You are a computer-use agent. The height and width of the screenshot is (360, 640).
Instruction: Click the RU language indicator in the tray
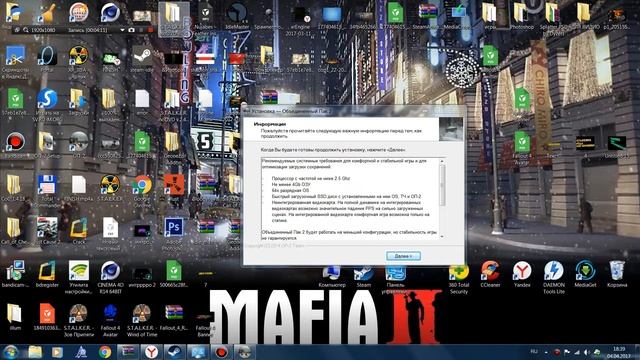pos(534,351)
